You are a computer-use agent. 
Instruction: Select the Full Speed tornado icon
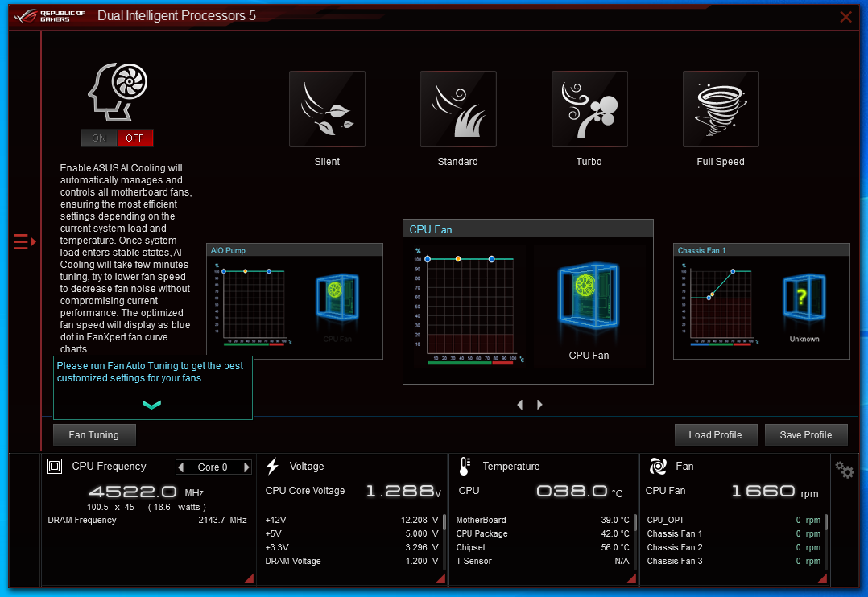pyautogui.click(x=721, y=109)
